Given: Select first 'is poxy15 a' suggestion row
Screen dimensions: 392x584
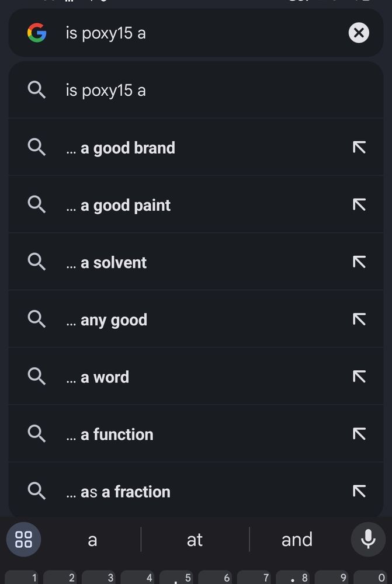Looking at the screenshot, I should (196, 90).
